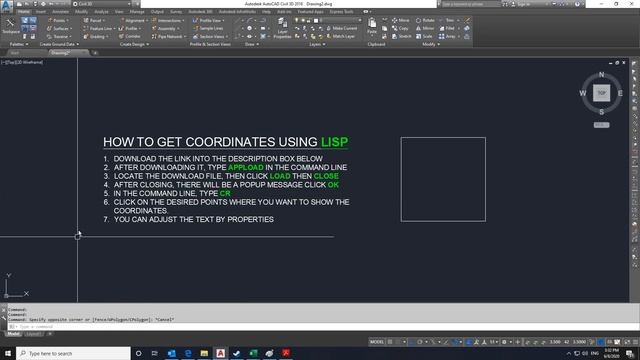Click the Make Current layer button
The image size is (640, 360).
click(342, 28)
